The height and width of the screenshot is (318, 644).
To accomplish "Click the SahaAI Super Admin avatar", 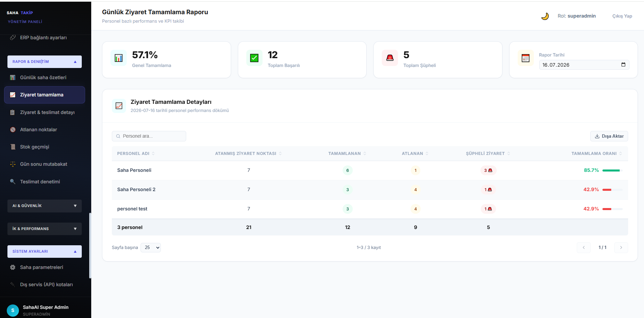I will 13,310.
